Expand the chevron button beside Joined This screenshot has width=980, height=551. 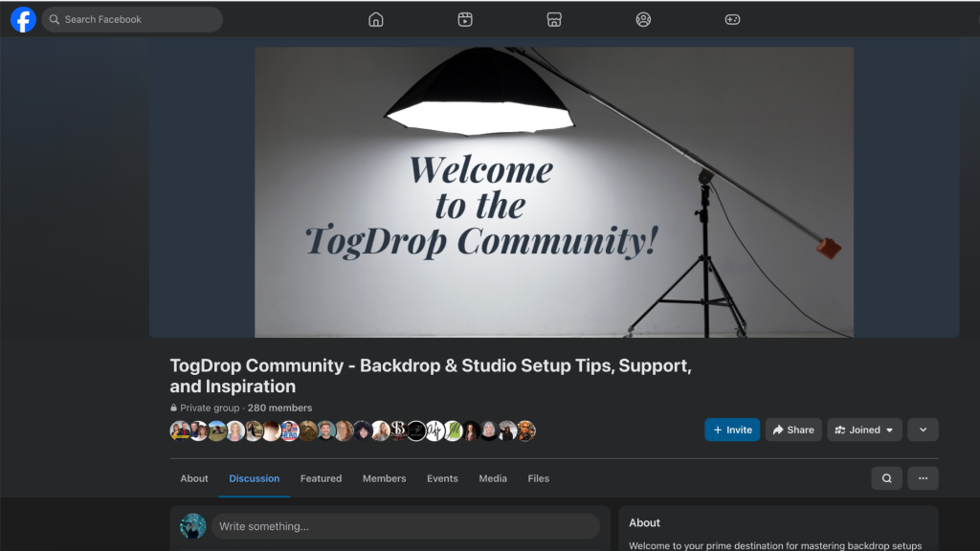coord(923,430)
